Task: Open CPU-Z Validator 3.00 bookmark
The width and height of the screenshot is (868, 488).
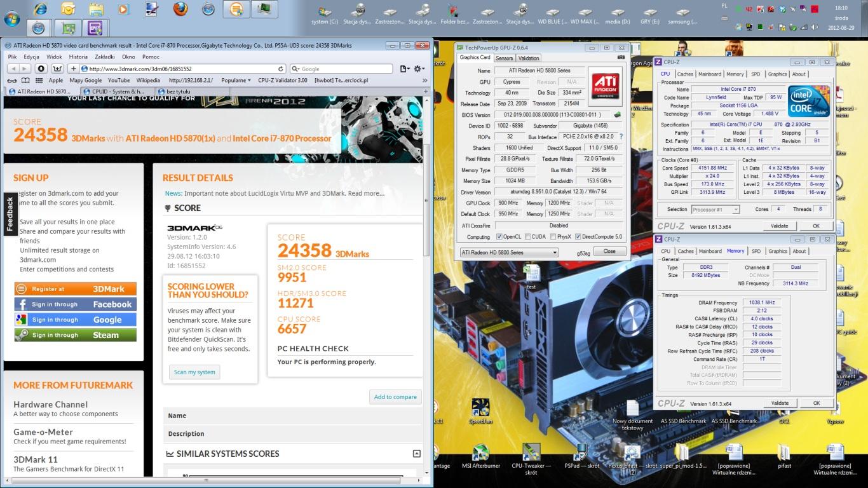Action: point(283,81)
